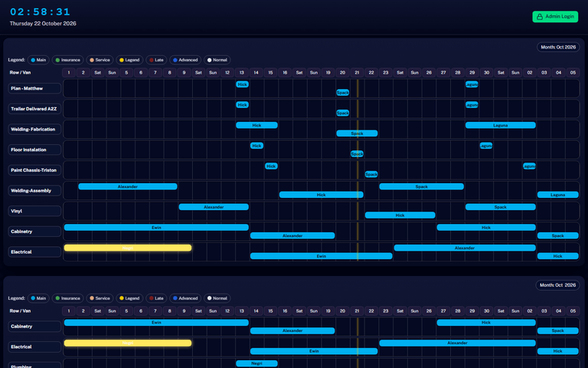Open the blue Negri bar in Plumbing row

coord(257,363)
